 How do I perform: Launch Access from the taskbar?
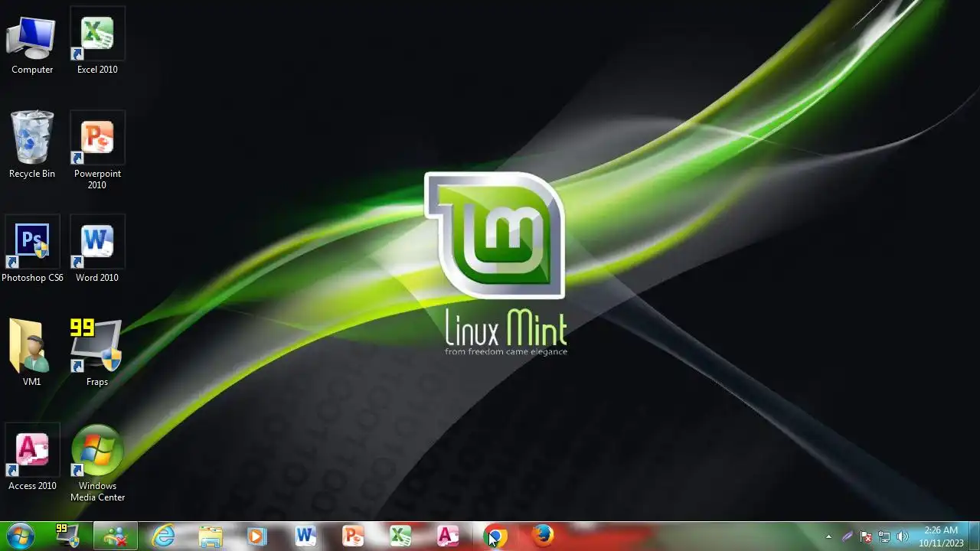(x=448, y=536)
